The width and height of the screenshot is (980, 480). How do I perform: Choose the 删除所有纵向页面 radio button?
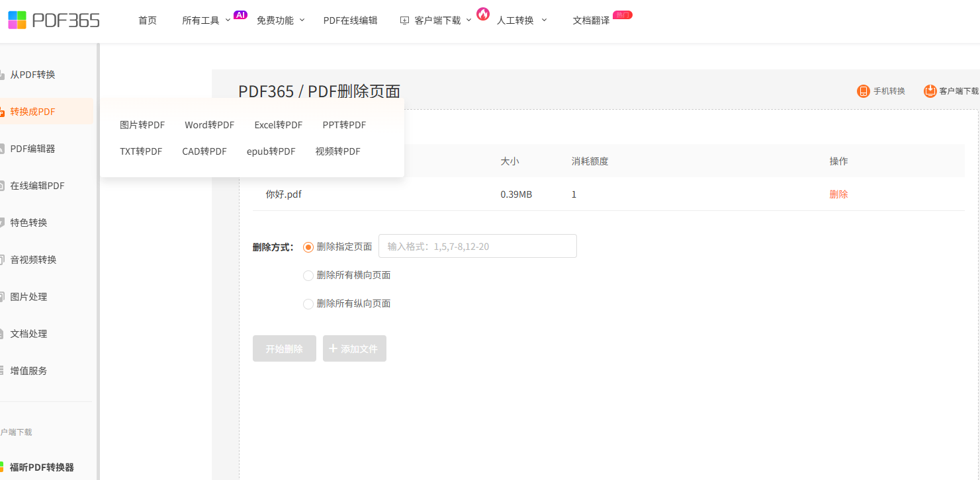click(x=308, y=303)
